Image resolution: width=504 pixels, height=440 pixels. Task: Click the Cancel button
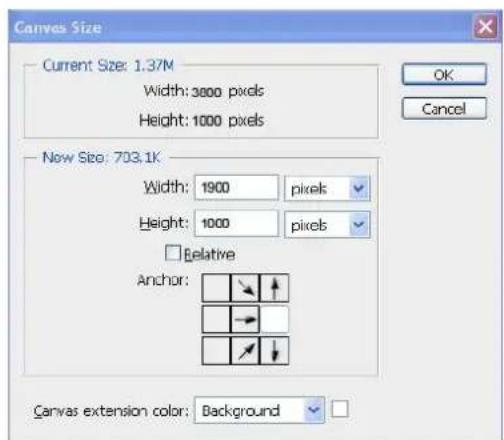(444, 108)
